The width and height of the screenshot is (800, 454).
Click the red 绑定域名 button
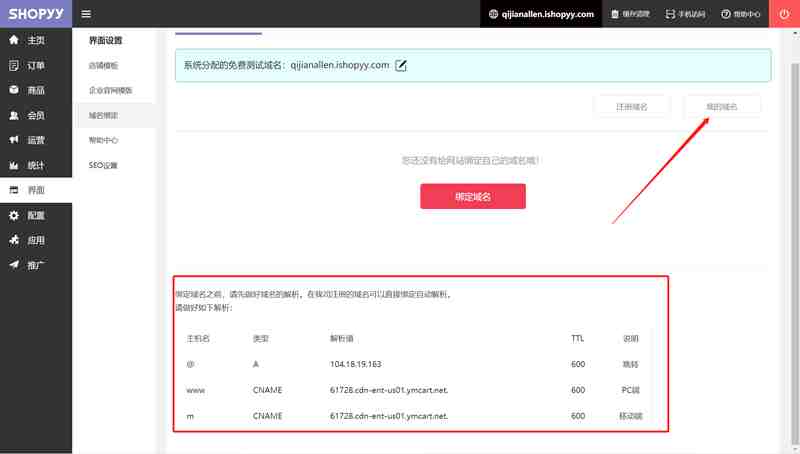click(x=473, y=196)
